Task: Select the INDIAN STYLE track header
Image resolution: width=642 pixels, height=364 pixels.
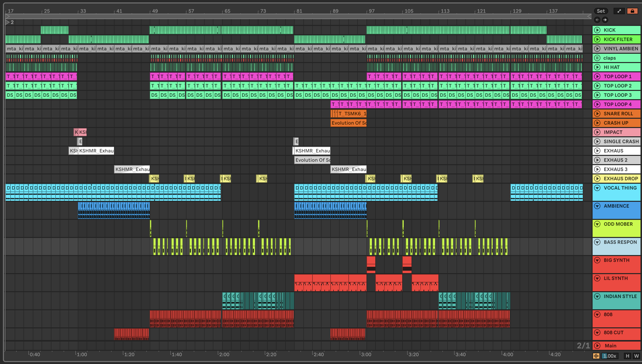Action: pos(620,296)
